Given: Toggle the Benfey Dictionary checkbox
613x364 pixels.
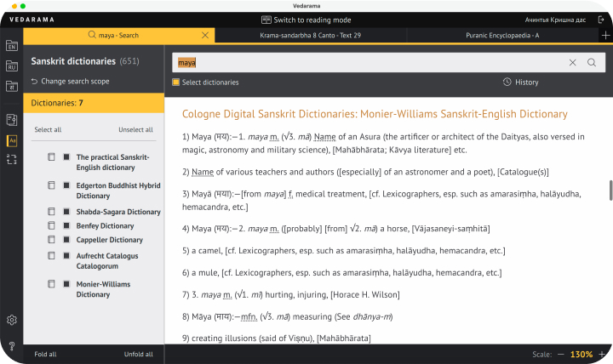Looking at the screenshot, I should (66, 225).
